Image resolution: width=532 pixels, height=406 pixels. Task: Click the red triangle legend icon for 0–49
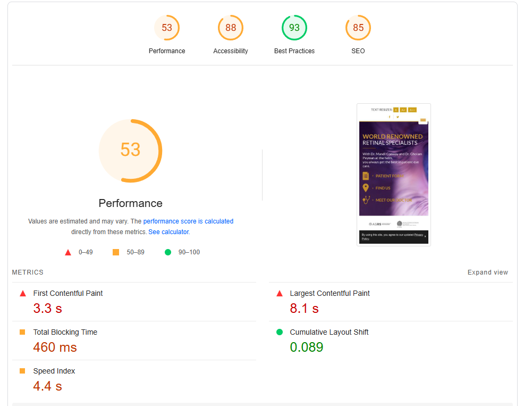(x=68, y=252)
